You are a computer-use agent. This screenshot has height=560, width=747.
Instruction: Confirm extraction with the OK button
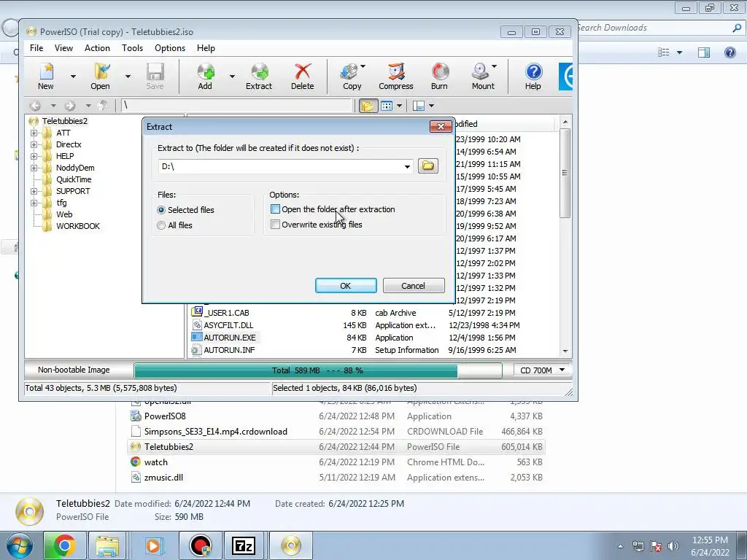point(346,286)
